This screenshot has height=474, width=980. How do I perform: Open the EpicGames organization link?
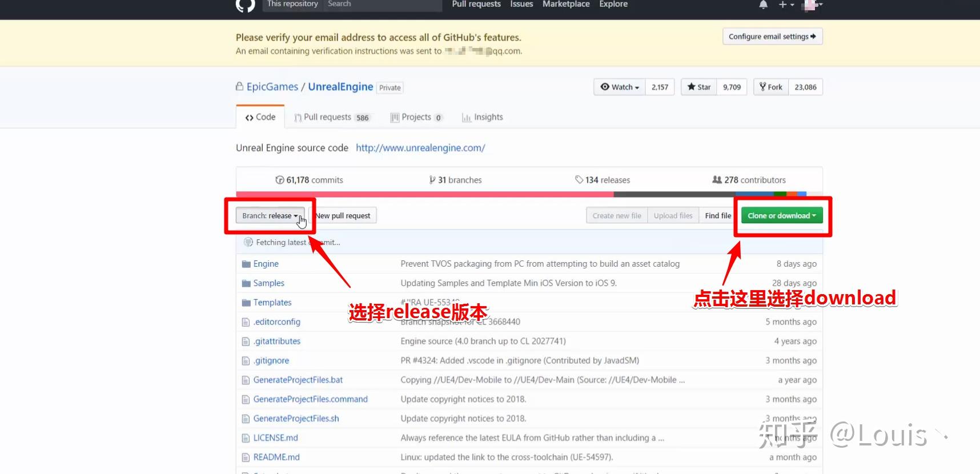pos(272,87)
